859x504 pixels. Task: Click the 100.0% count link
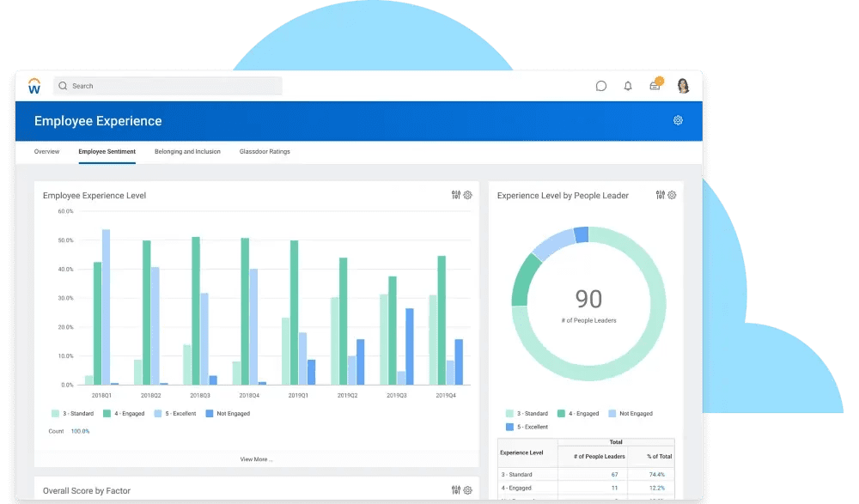pyautogui.click(x=80, y=431)
